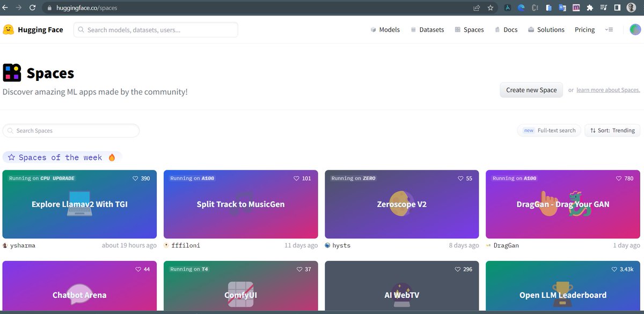The image size is (644, 314).
Task: Reload the page with the refresh icon
Action: click(x=33, y=8)
